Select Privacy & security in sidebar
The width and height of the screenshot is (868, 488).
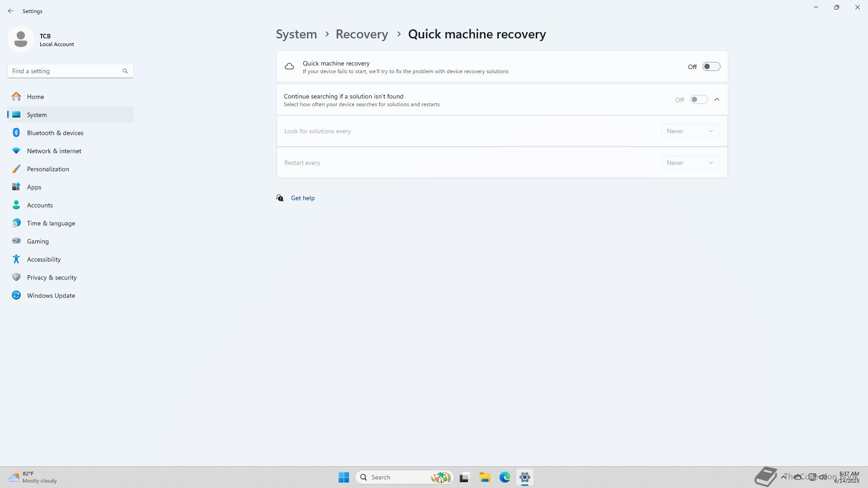(x=52, y=277)
